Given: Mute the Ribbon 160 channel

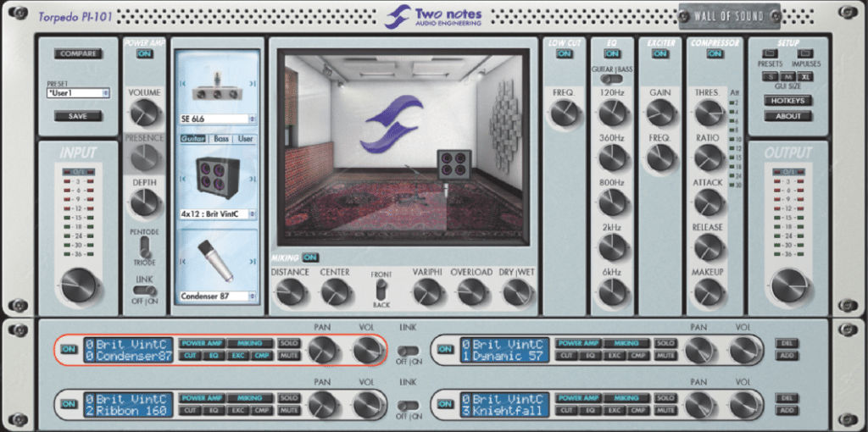Looking at the screenshot, I should click(290, 411).
